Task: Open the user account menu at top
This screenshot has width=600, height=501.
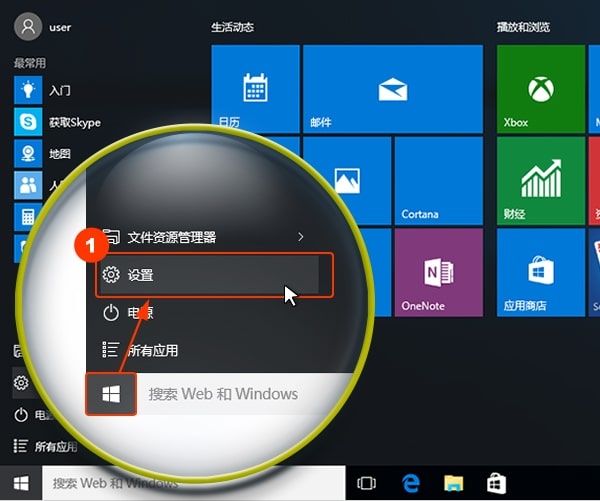Action: (x=45, y=24)
